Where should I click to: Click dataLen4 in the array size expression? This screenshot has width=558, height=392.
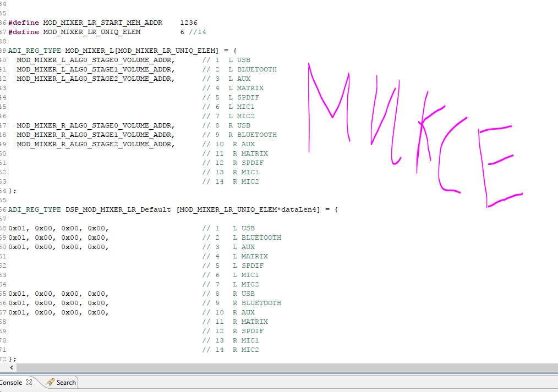(x=298, y=209)
